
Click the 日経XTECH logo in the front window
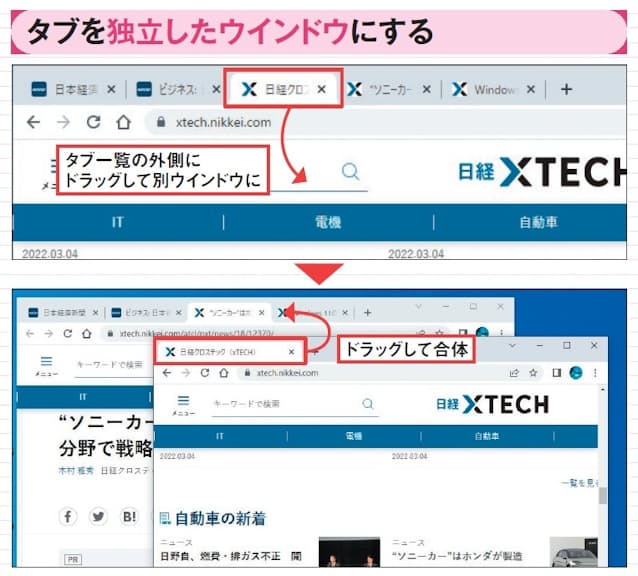click(492, 404)
